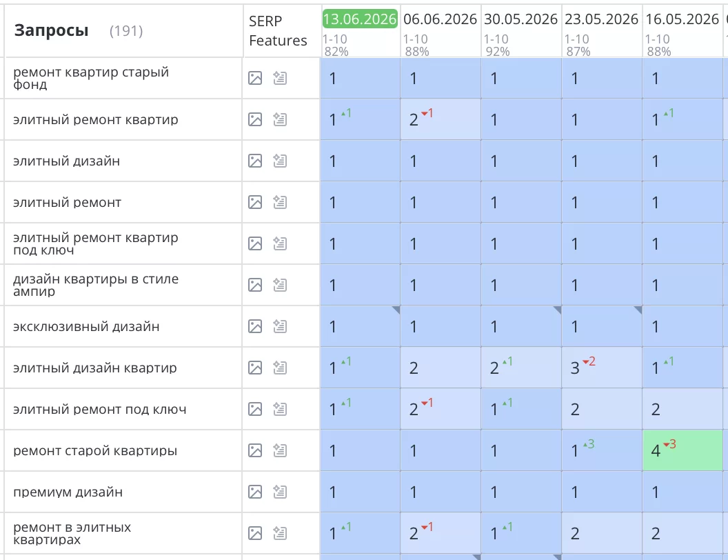The height and width of the screenshot is (560, 728).
Task: Click image icon for 'элитный ремонт квартир под ключ'
Action: pyautogui.click(x=255, y=243)
